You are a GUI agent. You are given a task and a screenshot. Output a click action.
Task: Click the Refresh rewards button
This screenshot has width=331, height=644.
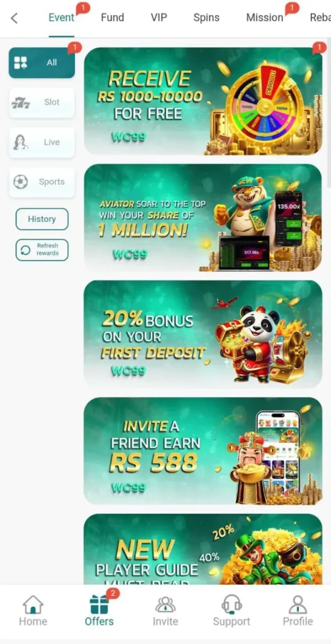tap(42, 250)
